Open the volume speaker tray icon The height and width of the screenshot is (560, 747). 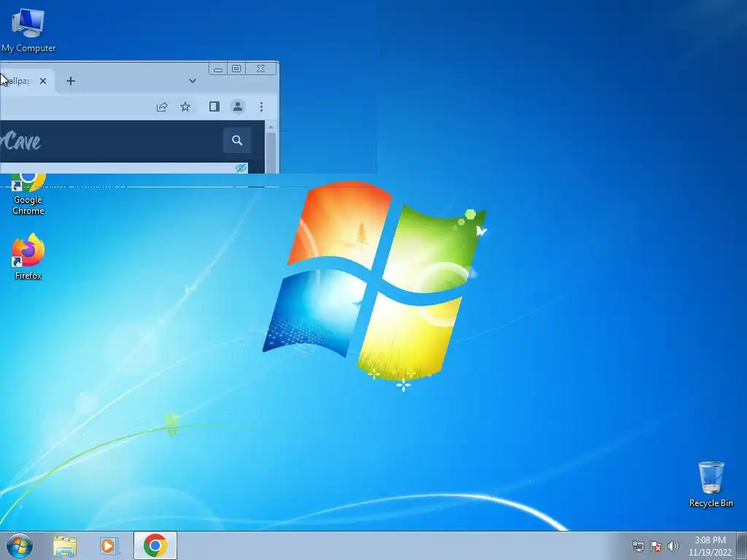(673, 546)
